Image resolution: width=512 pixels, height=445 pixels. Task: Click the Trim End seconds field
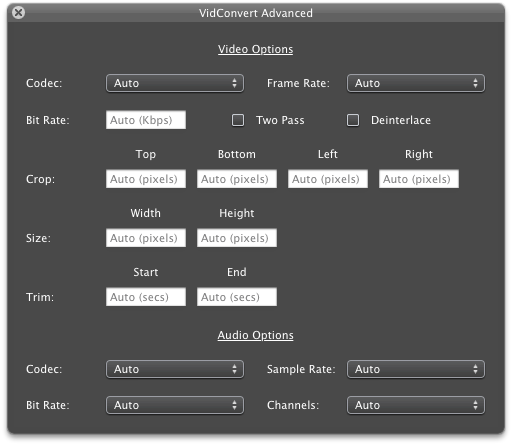tap(237, 297)
